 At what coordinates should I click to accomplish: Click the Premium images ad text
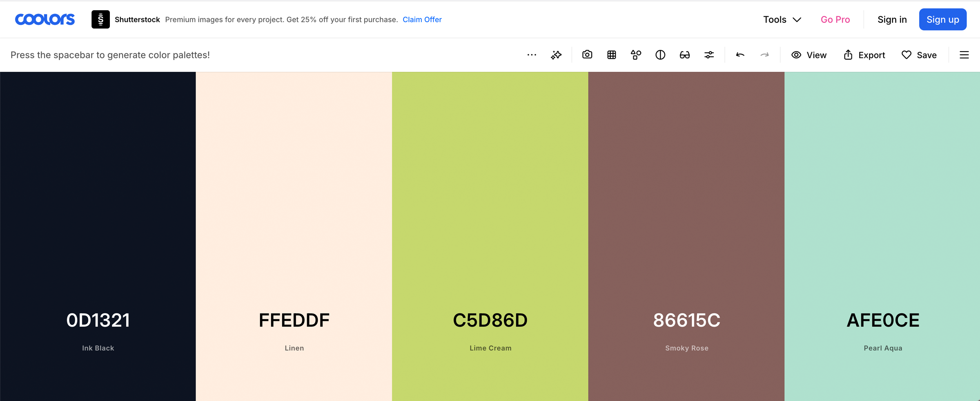(281, 19)
